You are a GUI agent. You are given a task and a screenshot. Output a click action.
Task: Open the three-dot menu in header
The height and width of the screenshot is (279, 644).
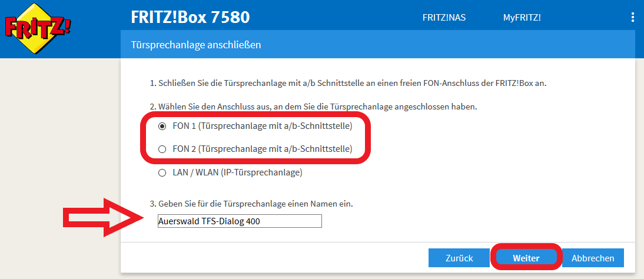click(x=633, y=17)
